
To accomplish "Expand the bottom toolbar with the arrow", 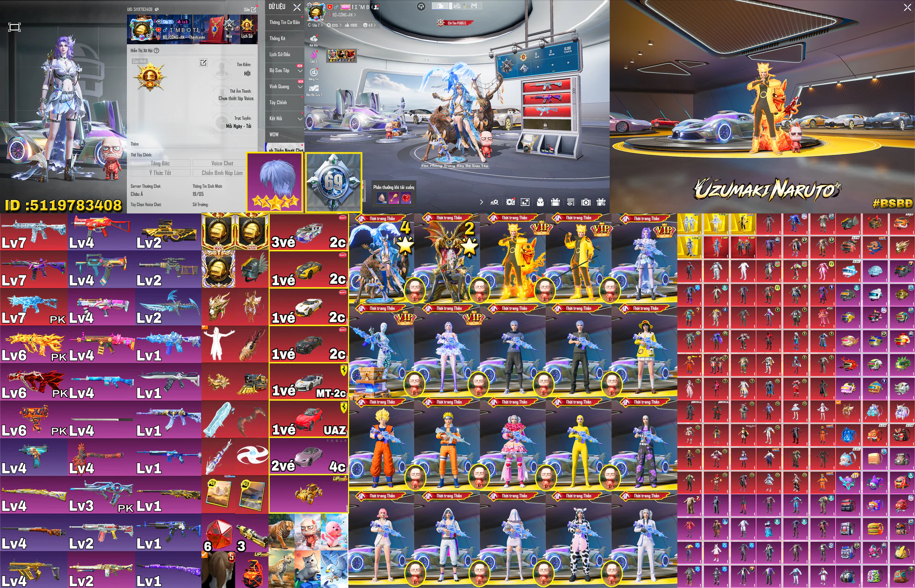I will pos(481,202).
